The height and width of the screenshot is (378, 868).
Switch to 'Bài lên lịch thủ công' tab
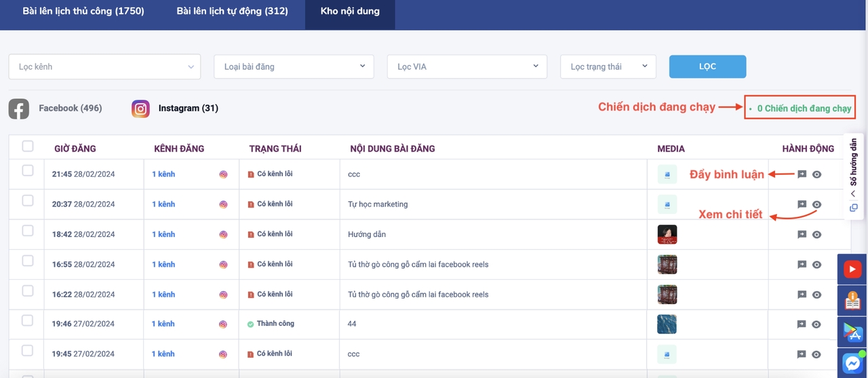tap(83, 12)
